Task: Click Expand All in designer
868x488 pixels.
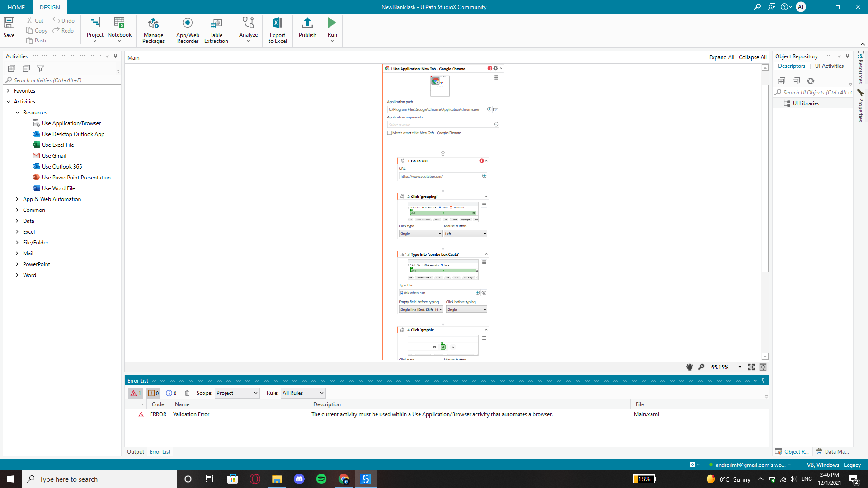Action: [722, 57]
